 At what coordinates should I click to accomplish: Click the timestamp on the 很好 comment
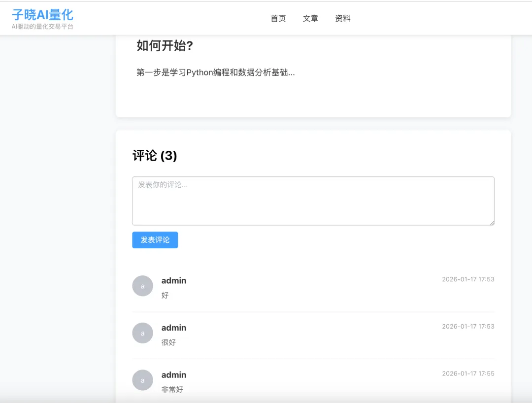pyautogui.click(x=468, y=326)
